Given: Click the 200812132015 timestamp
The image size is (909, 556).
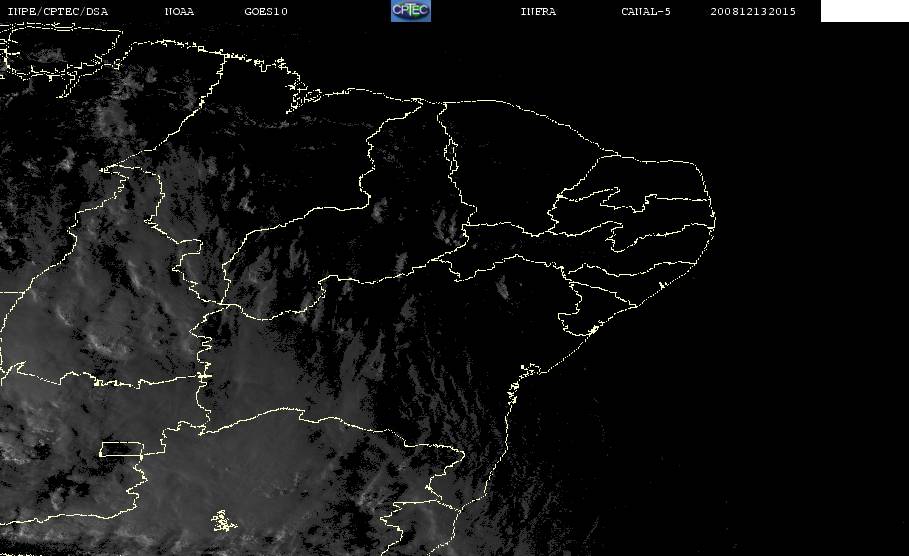Looking at the screenshot, I should pos(753,11).
